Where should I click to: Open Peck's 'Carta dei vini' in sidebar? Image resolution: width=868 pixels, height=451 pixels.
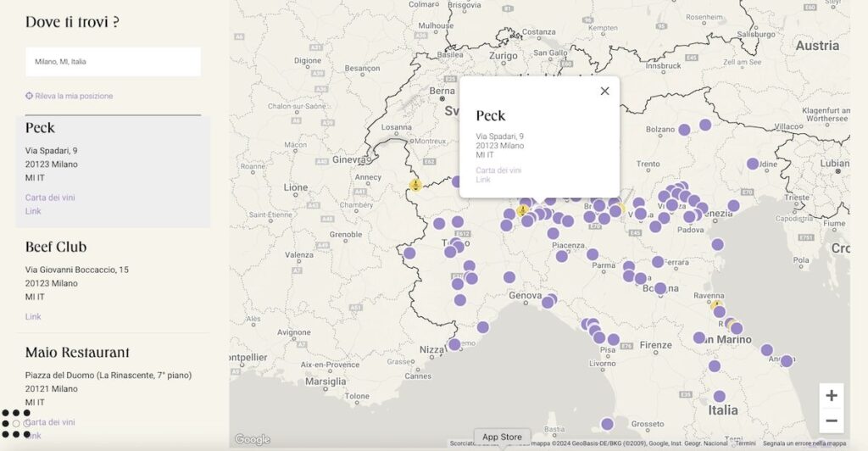pos(50,198)
